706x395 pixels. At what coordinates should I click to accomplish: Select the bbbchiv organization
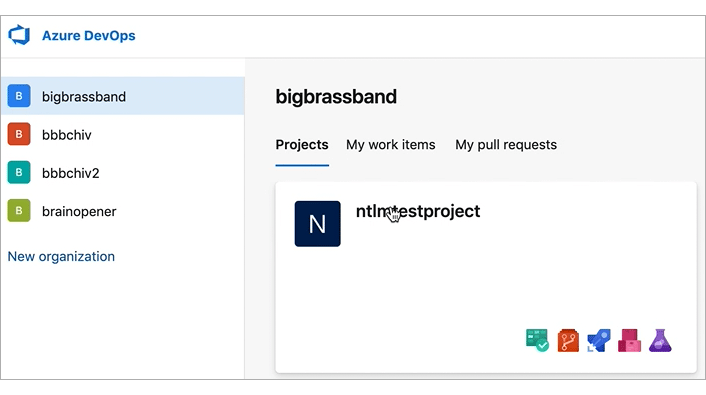(122, 134)
